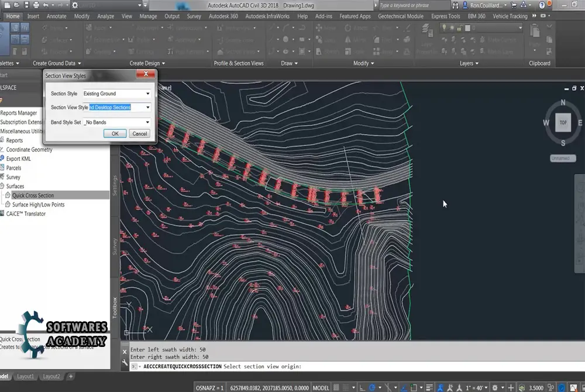This screenshot has width=585, height=392.
Task: Toggle Ortho mode in the status bar
Action: click(362, 388)
